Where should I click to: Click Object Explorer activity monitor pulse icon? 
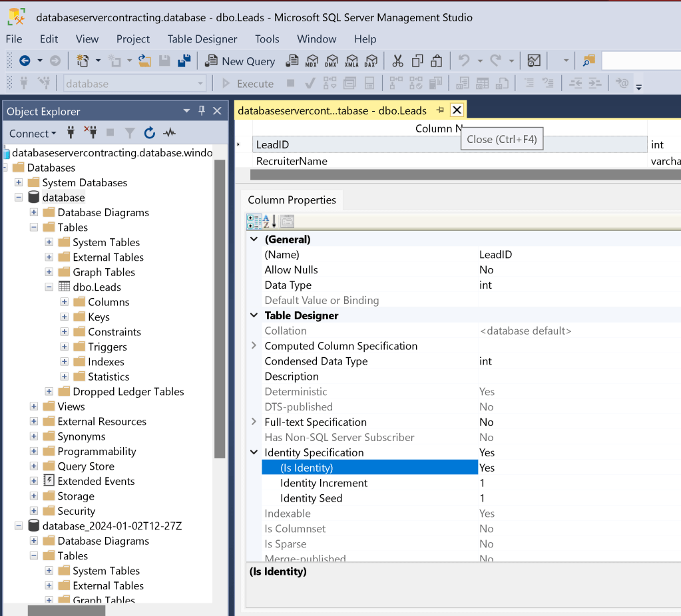click(x=169, y=133)
